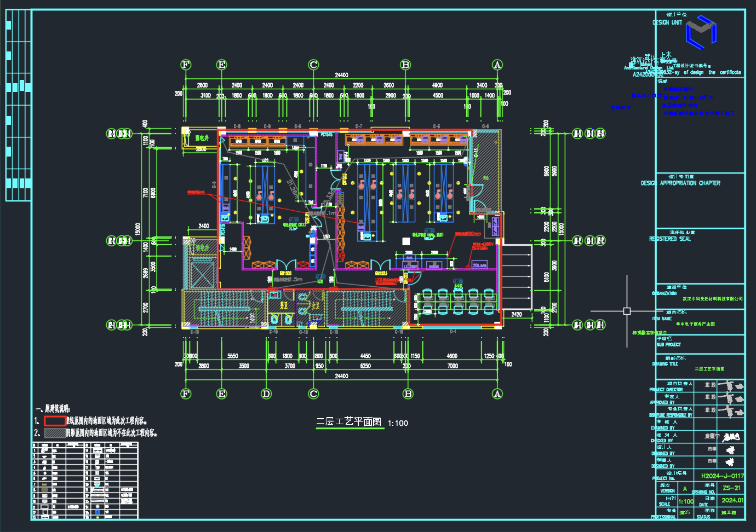Viewport: 756px width, 532px height.
Task: Click the PROJECT No. label
Action: 663,478
